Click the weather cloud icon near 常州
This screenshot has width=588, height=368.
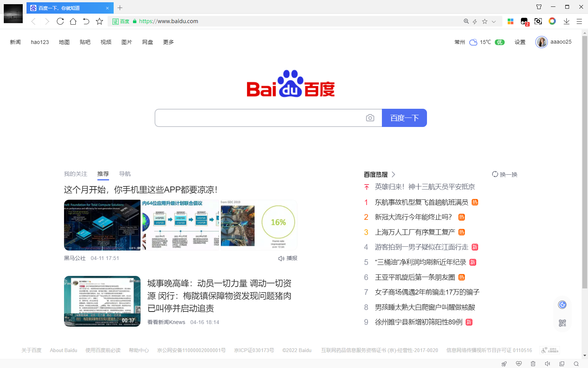pos(473,42)
